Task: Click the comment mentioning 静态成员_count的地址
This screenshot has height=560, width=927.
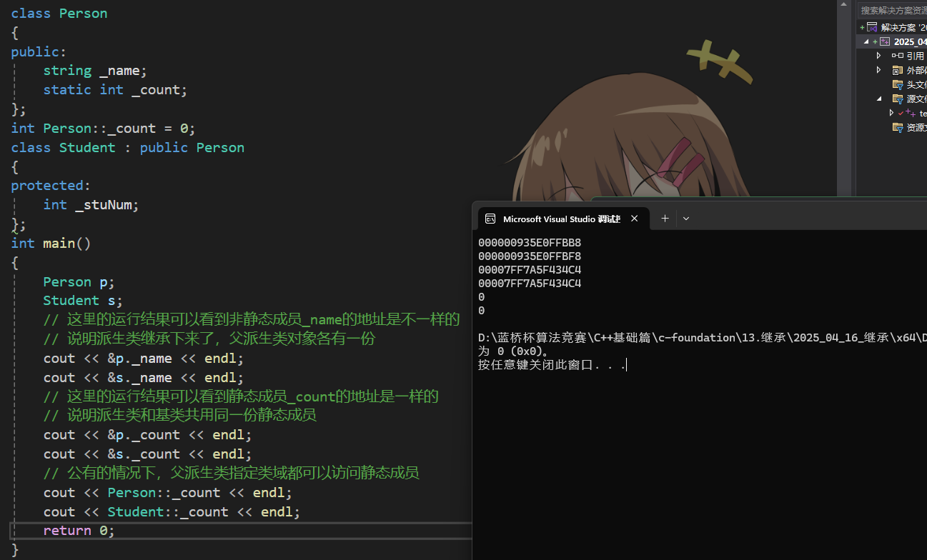Action: coord(241,396)
